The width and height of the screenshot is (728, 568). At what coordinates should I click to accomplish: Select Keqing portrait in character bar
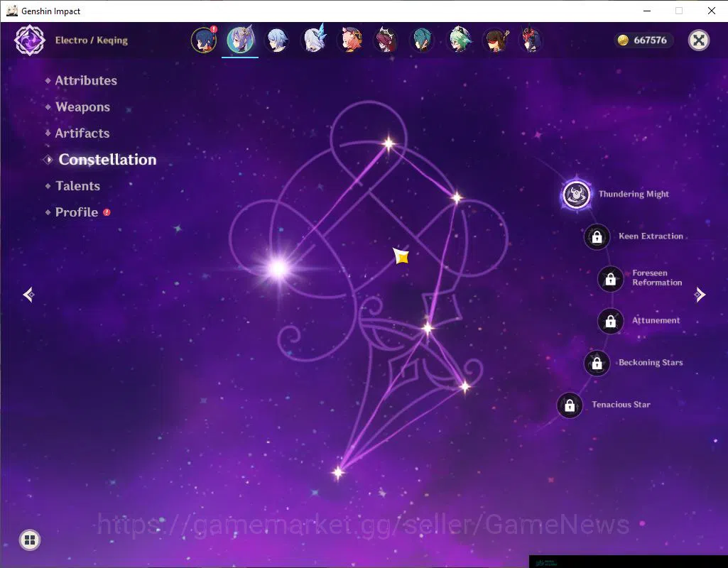pyautogui.click(x=240, y=40)
